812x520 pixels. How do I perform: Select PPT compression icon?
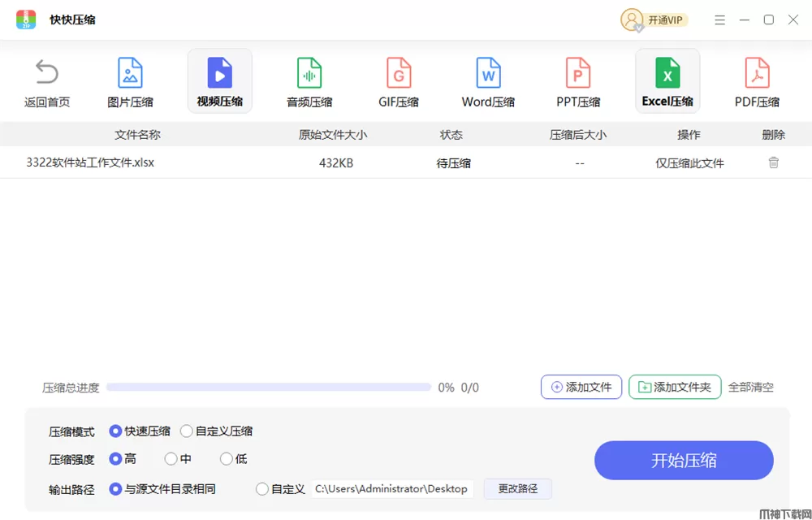pyautogui.click(x=577, y=73)
